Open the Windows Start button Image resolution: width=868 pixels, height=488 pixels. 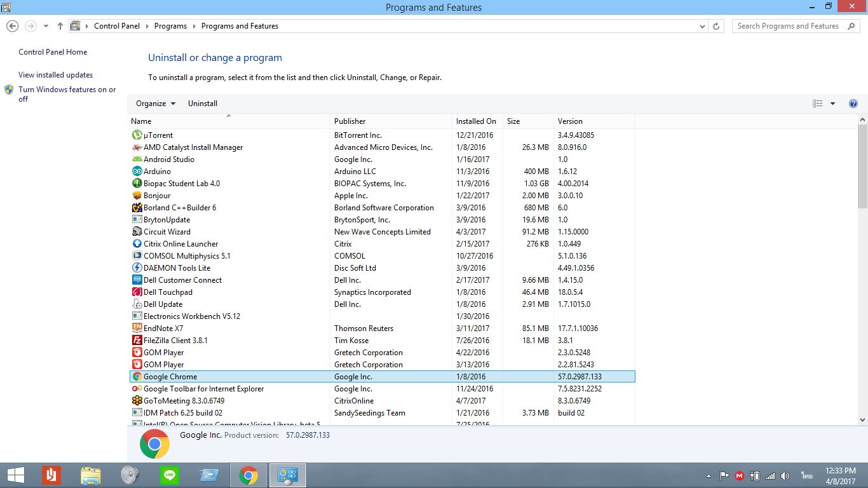(15, 475)
